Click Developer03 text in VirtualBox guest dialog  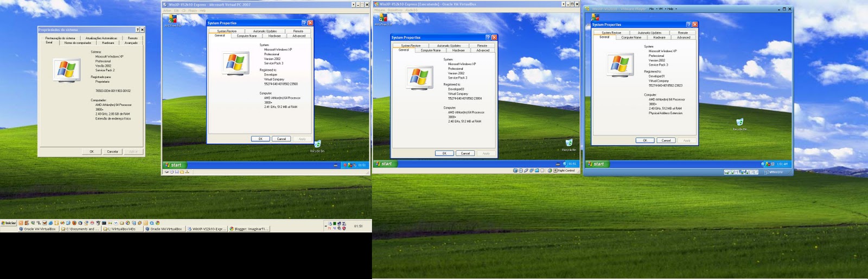456,89
